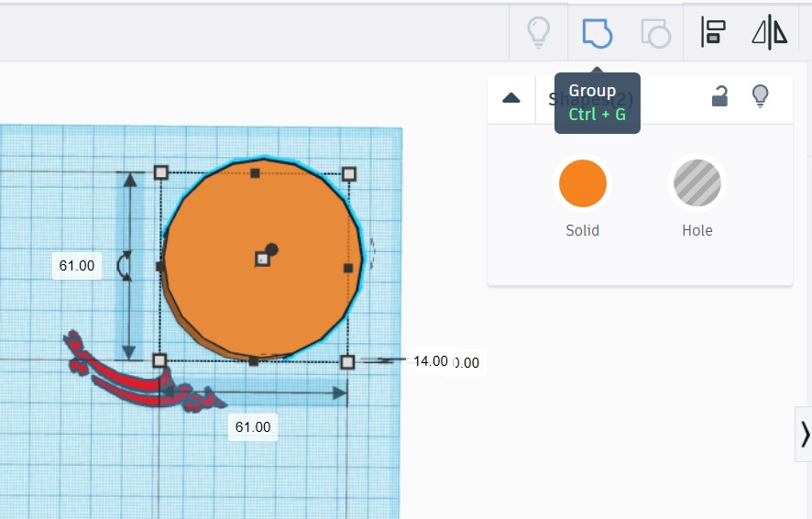Select the bottom-left corner resize handle
The image size is (812, 519).
click(x=159, y=360)
